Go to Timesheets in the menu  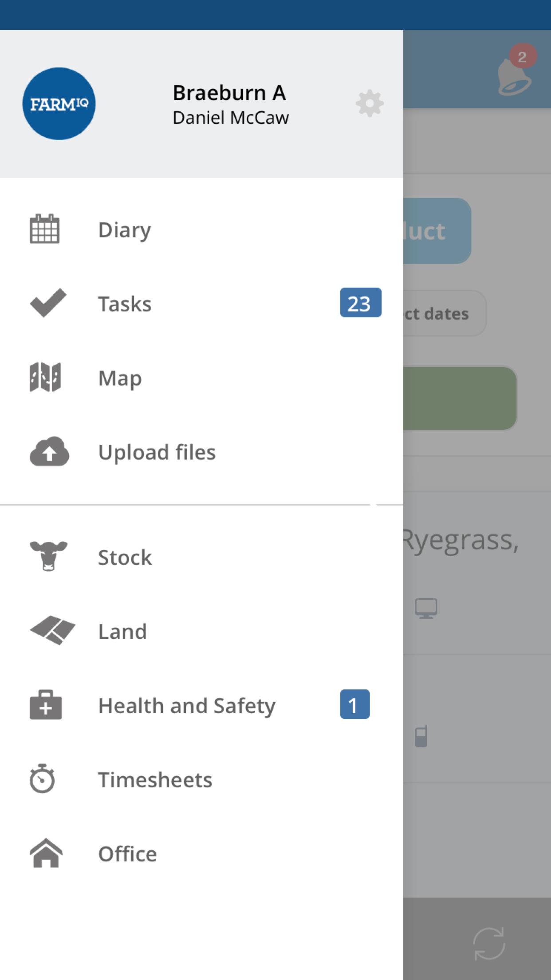[155, 780]
